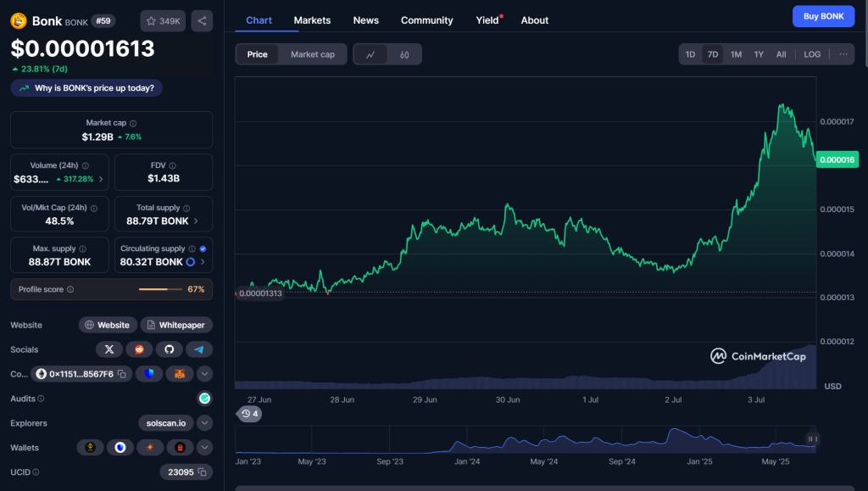Show UCID info tooltip icon

(x=36, y=472)
